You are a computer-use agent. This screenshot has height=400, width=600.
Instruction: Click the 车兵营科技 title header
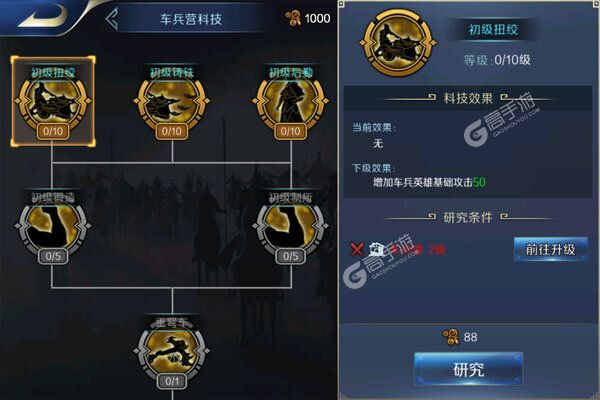(x=191, y=19)
